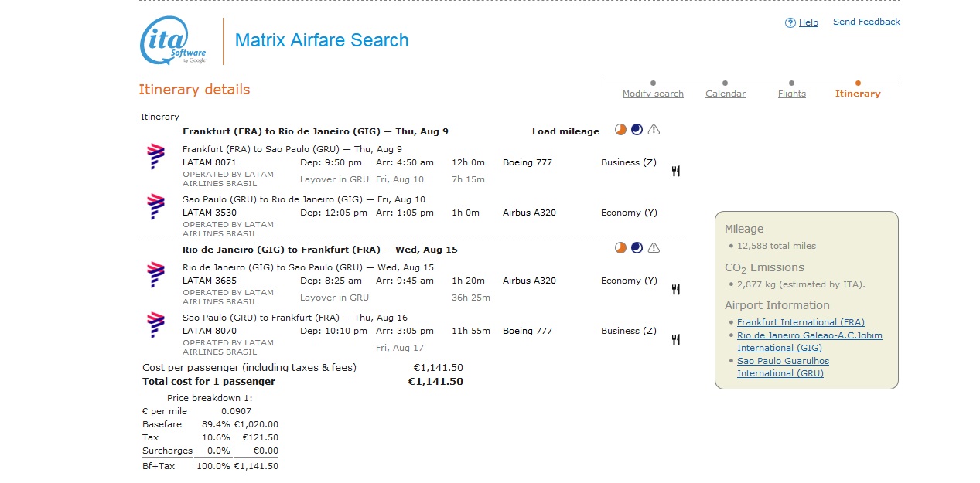Select flight number LATAM 8071

(210, 162)
